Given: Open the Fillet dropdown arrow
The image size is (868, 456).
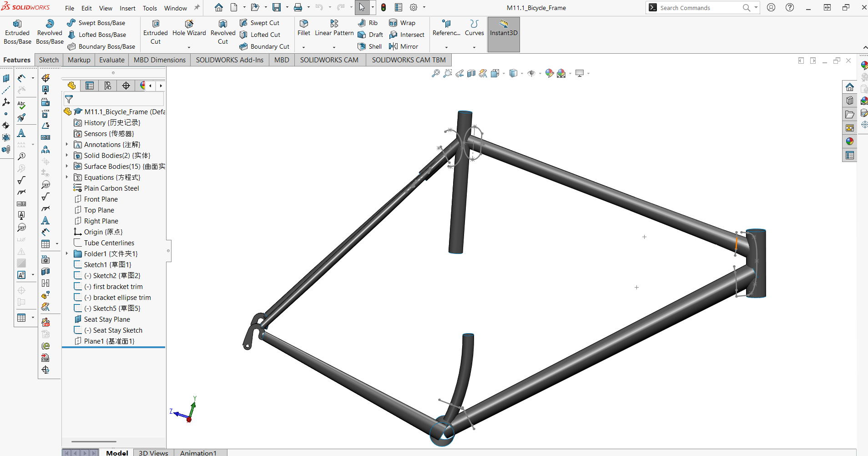Looking at the screenshot, I should pos(304,47).
